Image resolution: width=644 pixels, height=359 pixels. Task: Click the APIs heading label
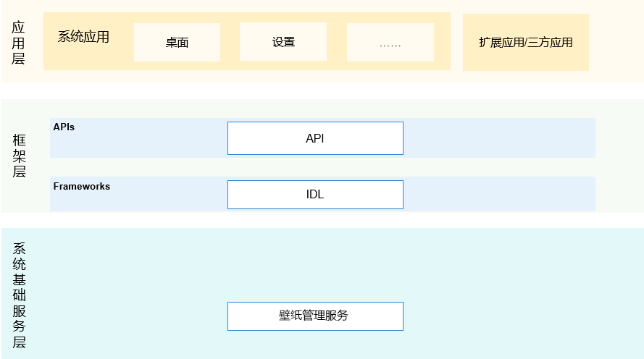pyautogui.click(x=64, y=127)
